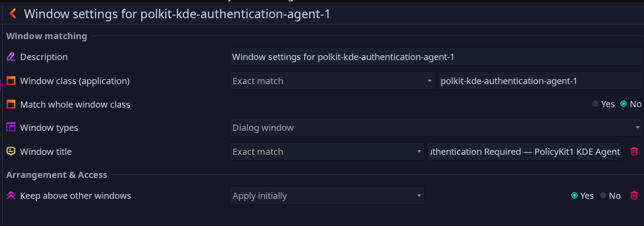Click the window title text field
644x226 pixels.
(x=525, y=152)
